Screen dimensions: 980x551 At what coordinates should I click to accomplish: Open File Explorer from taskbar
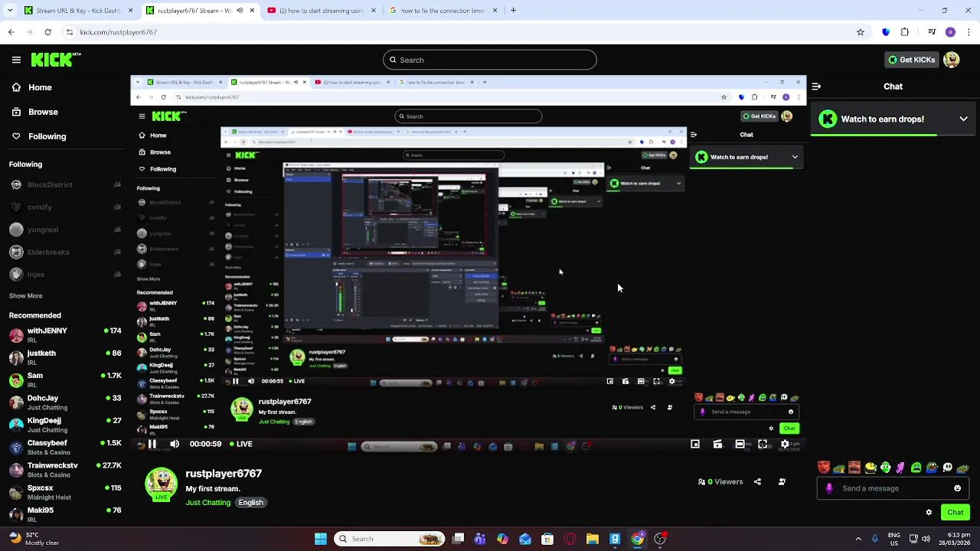click(x=592, y=539)
